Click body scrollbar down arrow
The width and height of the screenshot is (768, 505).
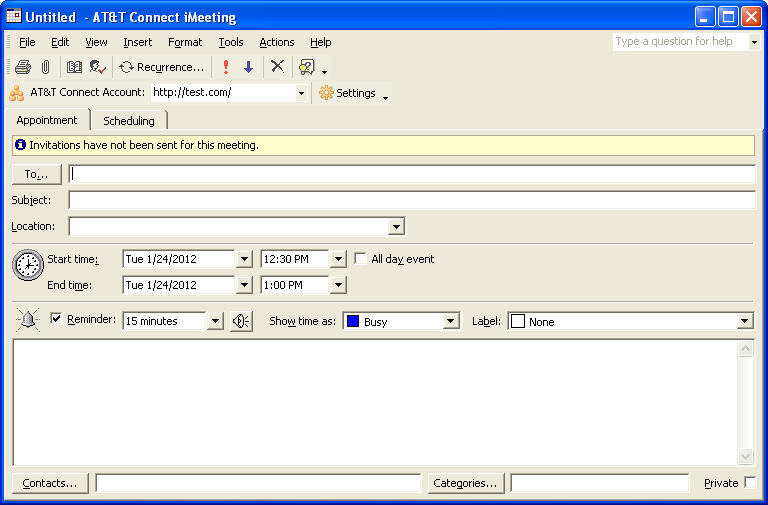tap(745, 457)
